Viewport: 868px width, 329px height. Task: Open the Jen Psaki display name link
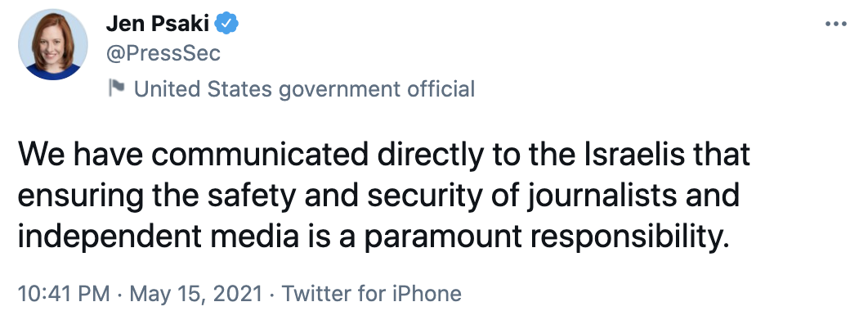pos(159,25)
